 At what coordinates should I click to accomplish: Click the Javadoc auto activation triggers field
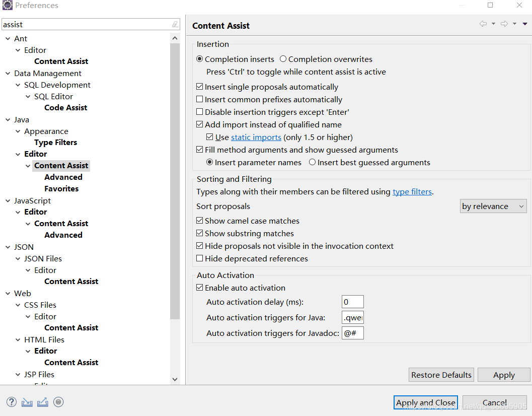coord(352,333)
